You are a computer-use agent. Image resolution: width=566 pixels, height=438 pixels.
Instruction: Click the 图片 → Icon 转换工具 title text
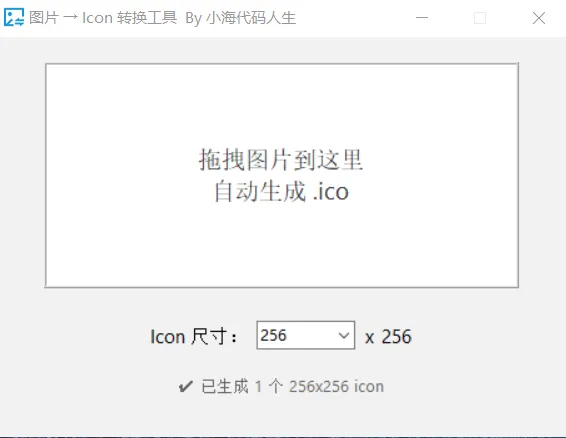(x=103, y=18)
